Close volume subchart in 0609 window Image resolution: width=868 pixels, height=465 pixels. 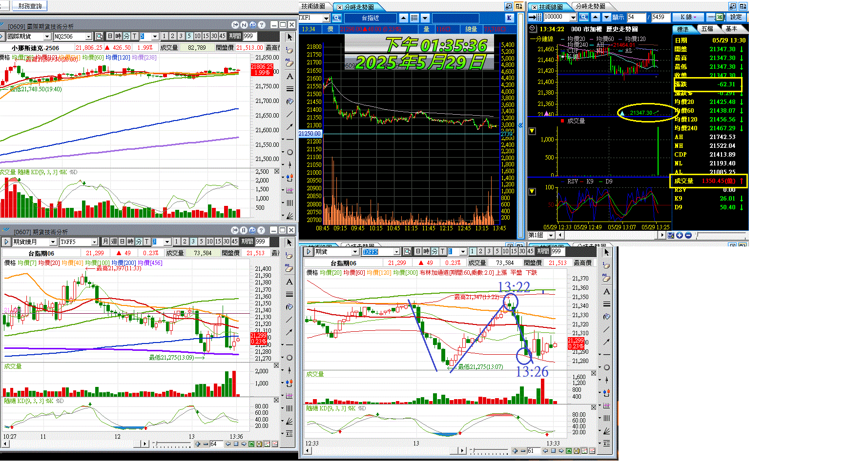click(x=277, y=171)
